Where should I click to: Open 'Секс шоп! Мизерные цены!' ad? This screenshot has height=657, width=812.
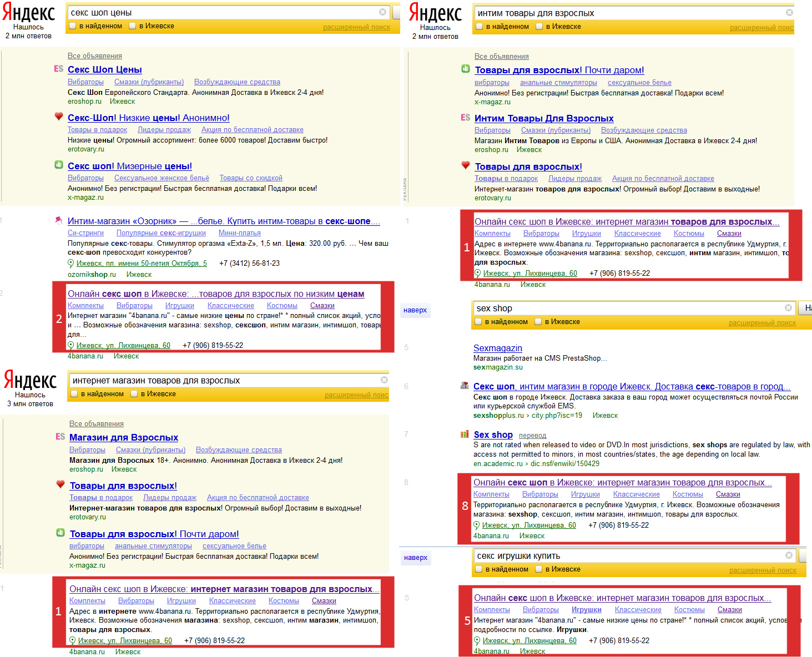[130, 166]
